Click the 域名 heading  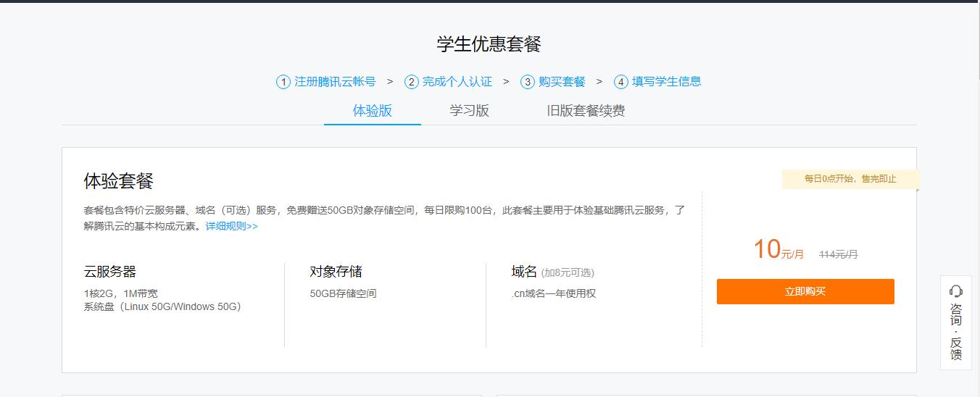click(x=524, y=272)
